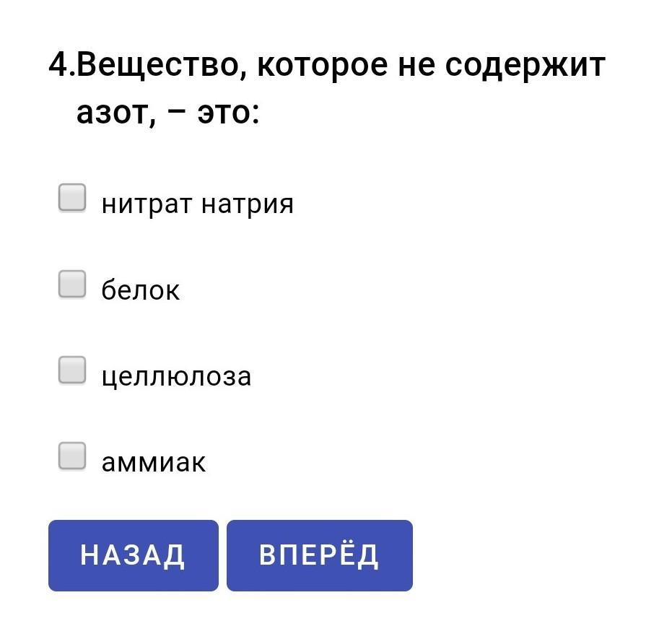Click the word 'нитрат' in first option

[147, 204]
